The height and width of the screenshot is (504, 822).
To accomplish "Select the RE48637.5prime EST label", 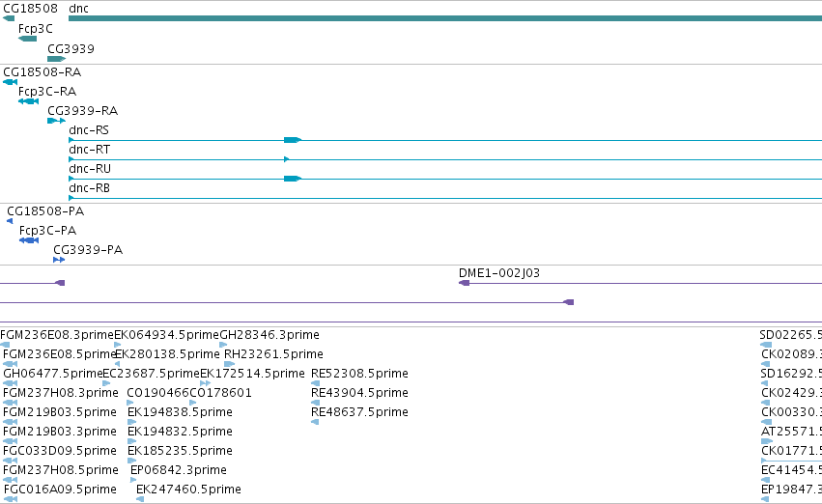I will pyautogui.click(x=359, y=412).
